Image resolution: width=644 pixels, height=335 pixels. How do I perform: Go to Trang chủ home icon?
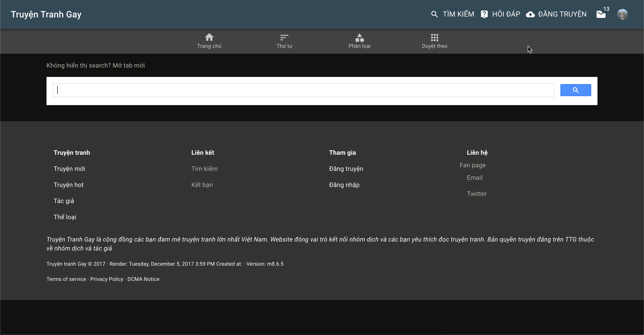point(209,38)
